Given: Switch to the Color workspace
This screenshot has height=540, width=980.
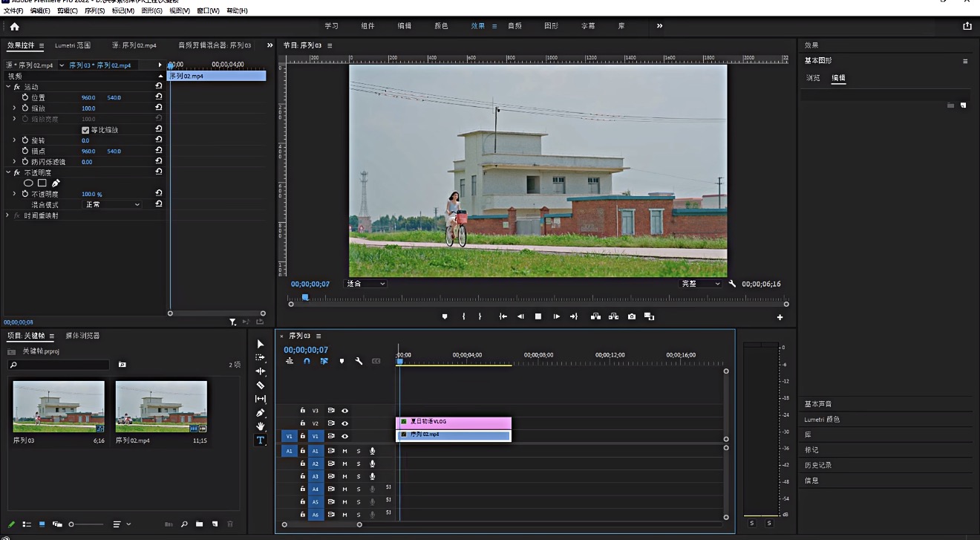Looking at the screenshot, I should (x=441, y=26).
